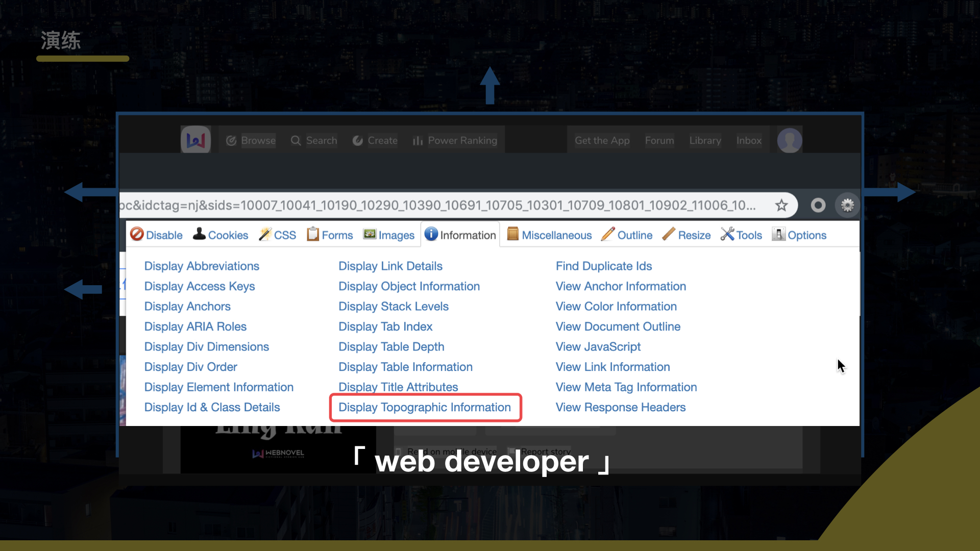This screenshot has width=980, height=551.
Task: Select Display Topographic Information
Action: pyautogui.click(x=424, y=407)
